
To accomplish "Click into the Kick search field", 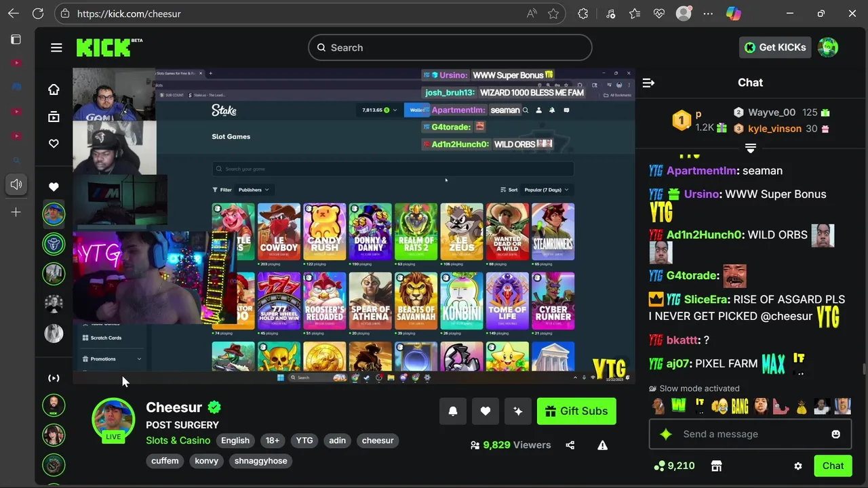I will tap(450, 47).
